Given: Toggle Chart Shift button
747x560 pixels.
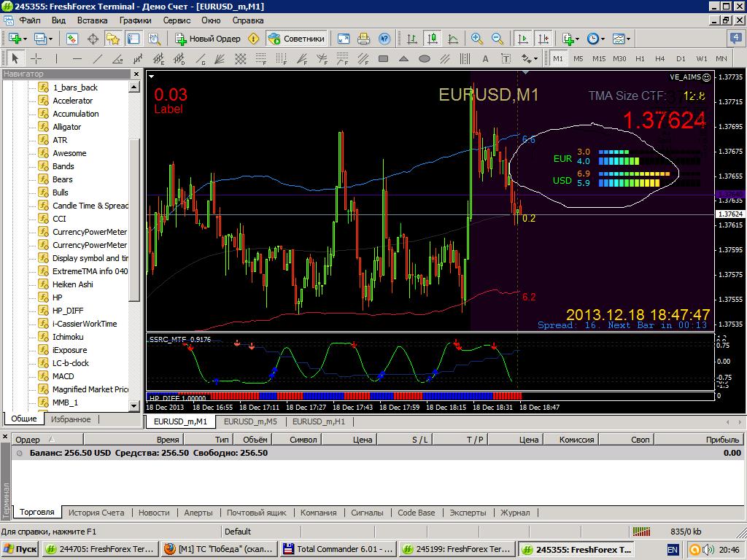Looking at the screenshot, I should tap(543, 39).
